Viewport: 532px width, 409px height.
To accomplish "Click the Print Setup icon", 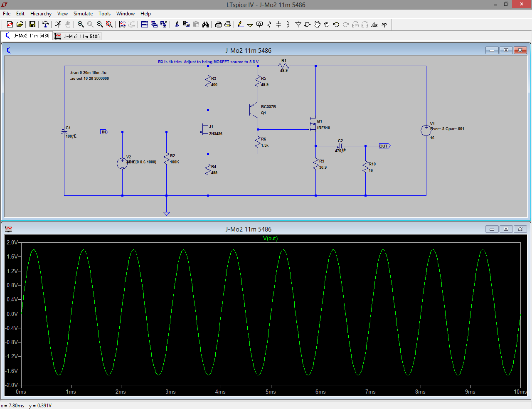I will click(218, 25).
